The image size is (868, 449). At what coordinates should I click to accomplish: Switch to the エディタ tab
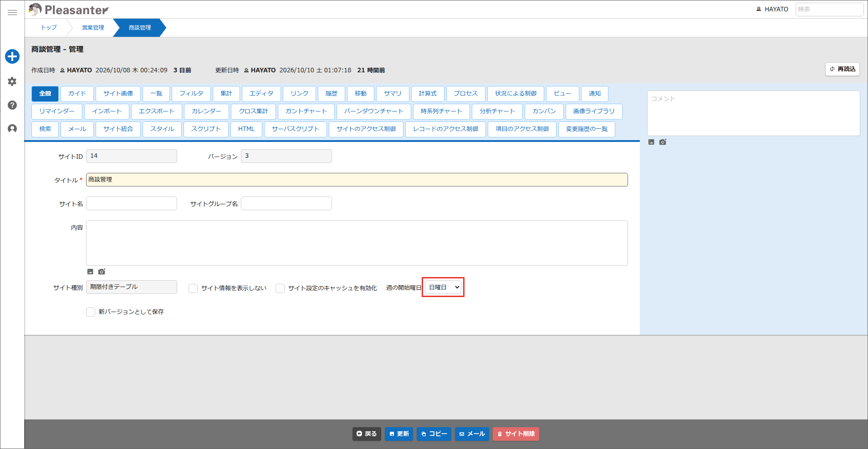[x=261, y=94]
